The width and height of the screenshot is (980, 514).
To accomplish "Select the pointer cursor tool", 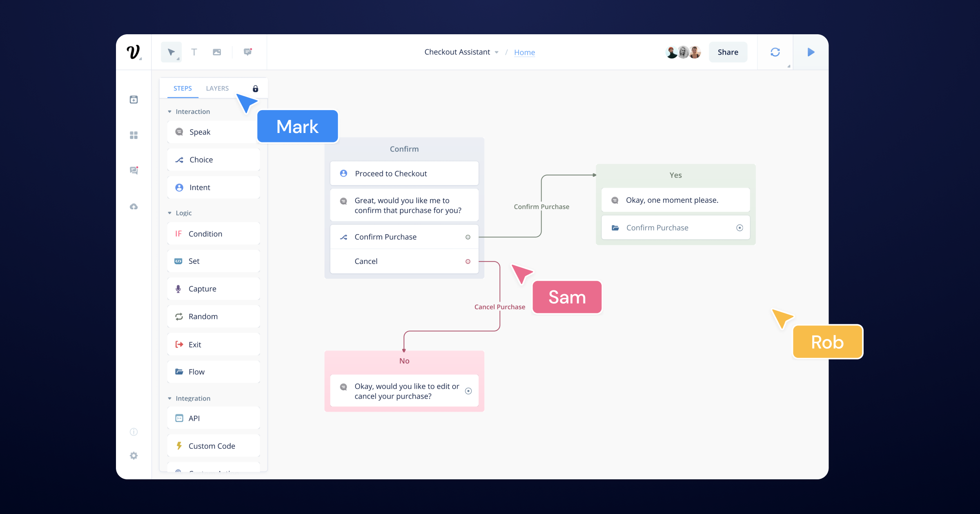I will (171, 52).
